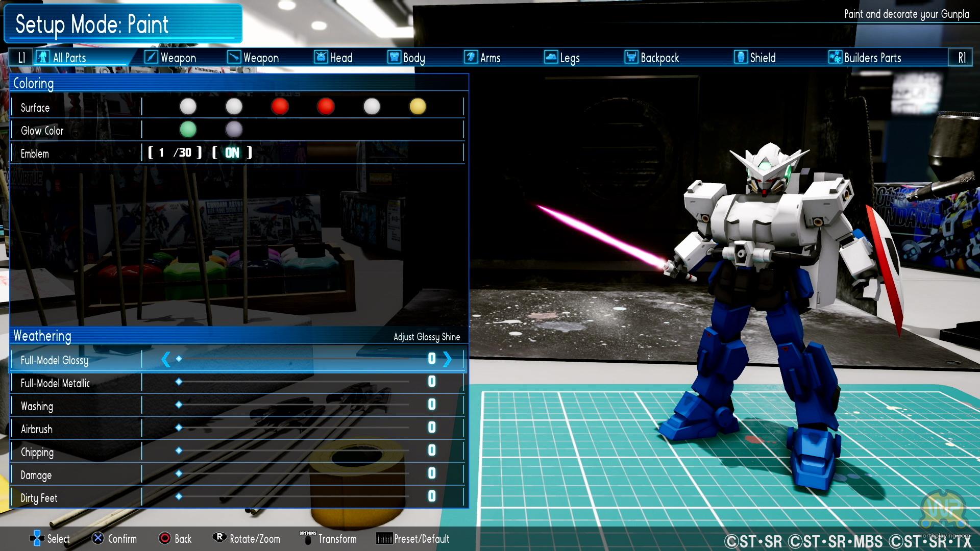Click the Head part icon

point(321,57)
